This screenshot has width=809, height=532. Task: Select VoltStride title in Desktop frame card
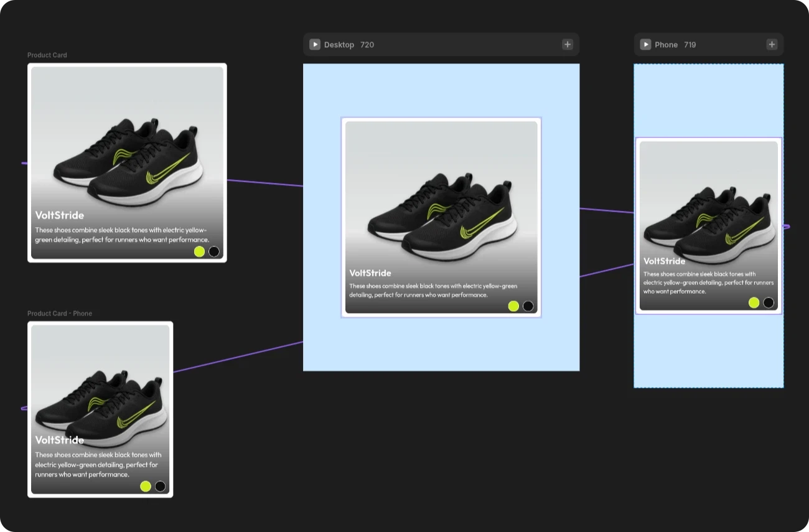[x=370, y=273]
